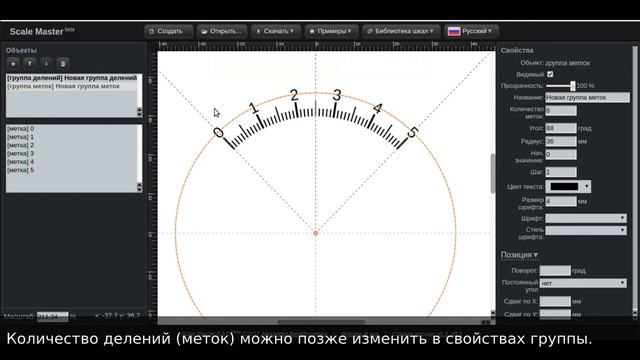Viewport: 640px width, 360px height.
Task: Select item [метка] 1
Action: coord(72,137)
